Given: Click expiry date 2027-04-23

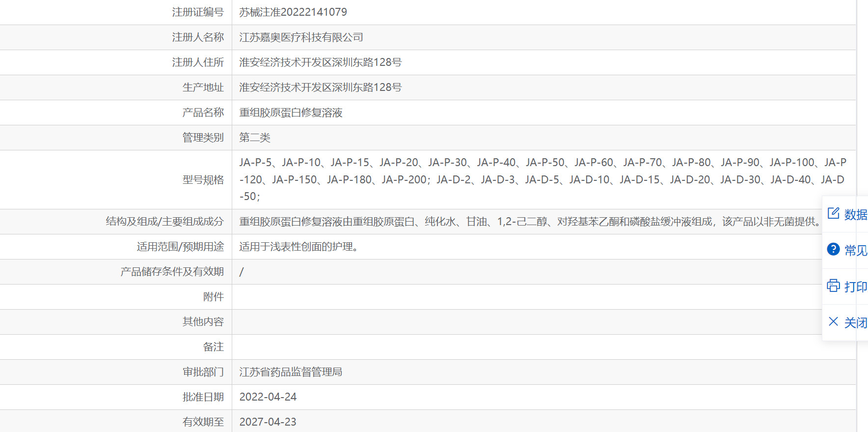Looking at the screenshot, I should 268,422.
